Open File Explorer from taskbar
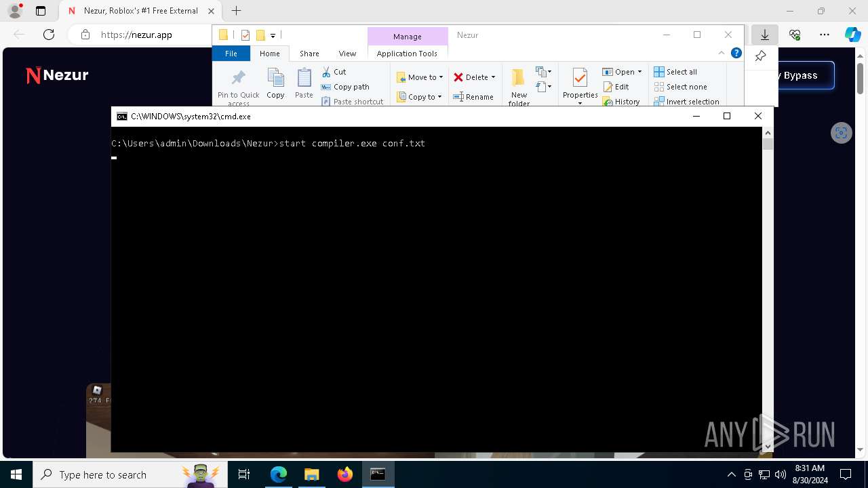The height and width of the screenshot is (488, 868). pos(312,474)
